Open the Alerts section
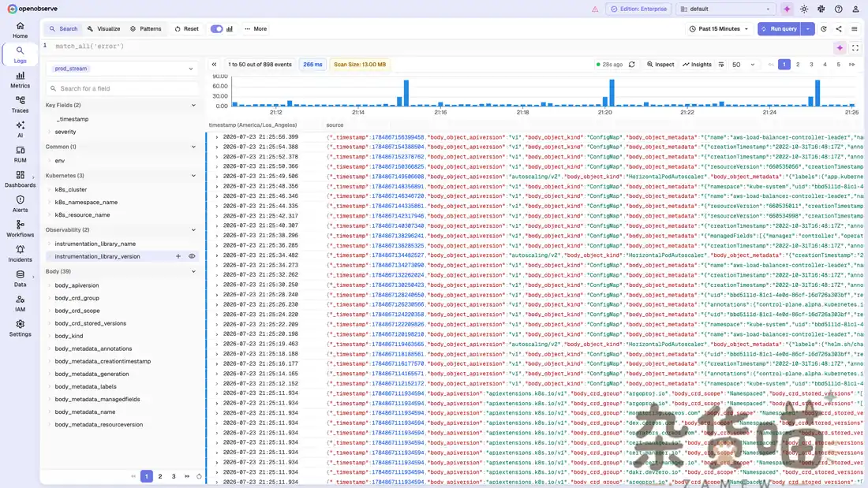Viewport: 868px width, 488px height. (x=20, y=204)
